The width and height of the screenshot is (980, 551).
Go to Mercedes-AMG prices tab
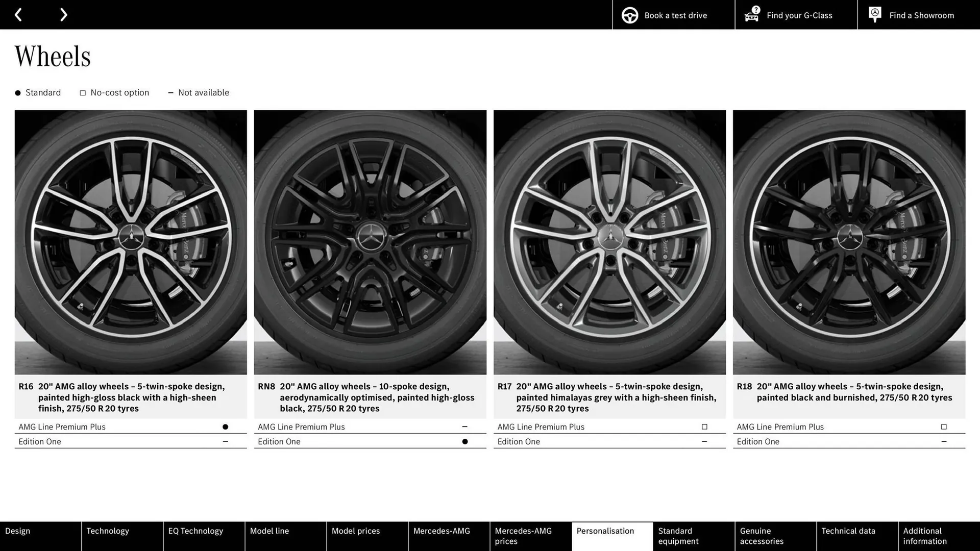coord(522,536)
